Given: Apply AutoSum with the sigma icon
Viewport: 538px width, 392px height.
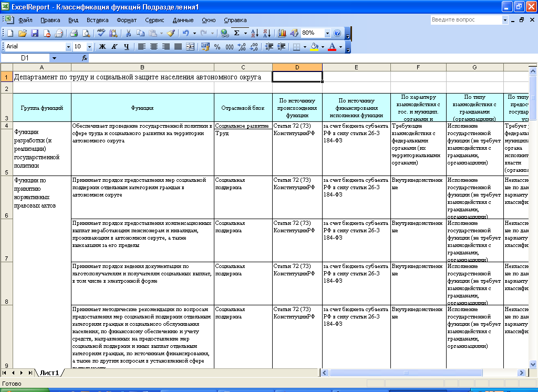Looking at the screenshot, I should pos(237,33).
